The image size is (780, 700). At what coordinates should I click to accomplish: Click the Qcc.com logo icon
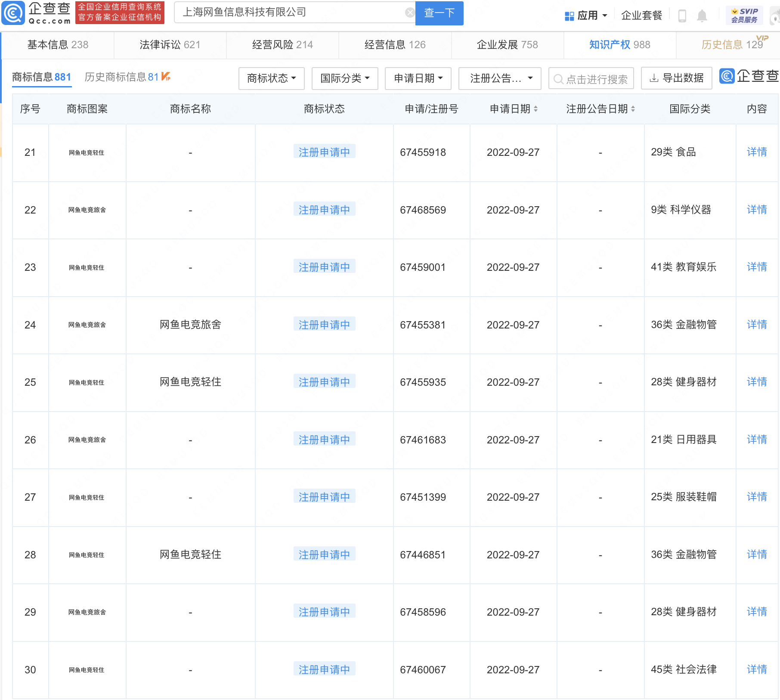pos(13,13)
